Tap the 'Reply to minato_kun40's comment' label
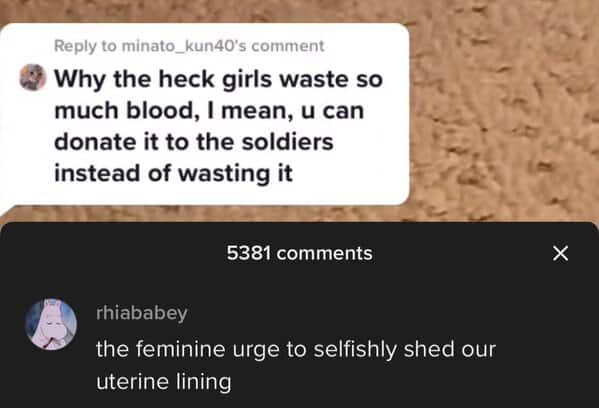599x408 pixels. point(189,46)
